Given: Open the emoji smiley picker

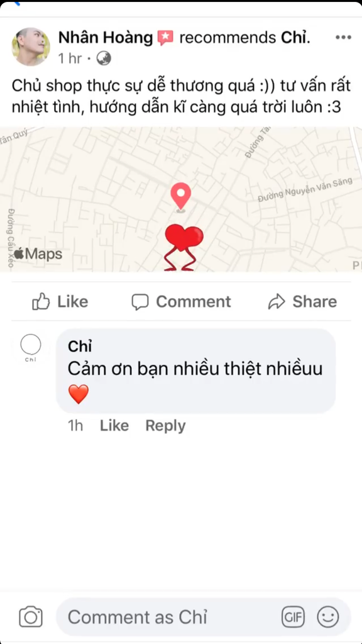Looking at the screenshot, I should [328, 617].
